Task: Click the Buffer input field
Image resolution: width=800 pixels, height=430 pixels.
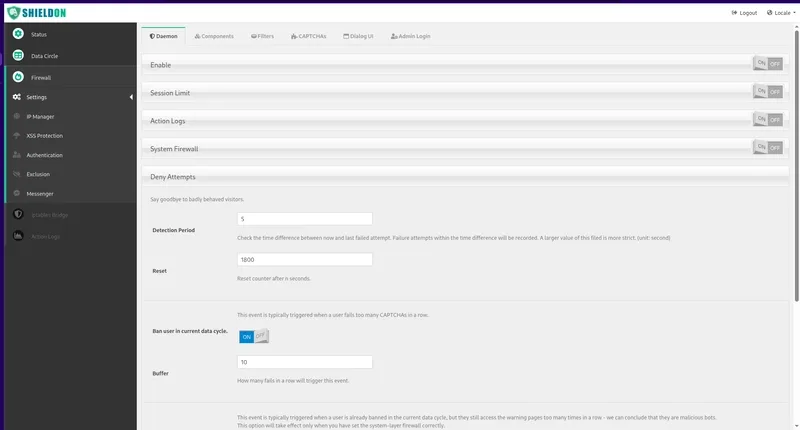Action: pos(305,362)
